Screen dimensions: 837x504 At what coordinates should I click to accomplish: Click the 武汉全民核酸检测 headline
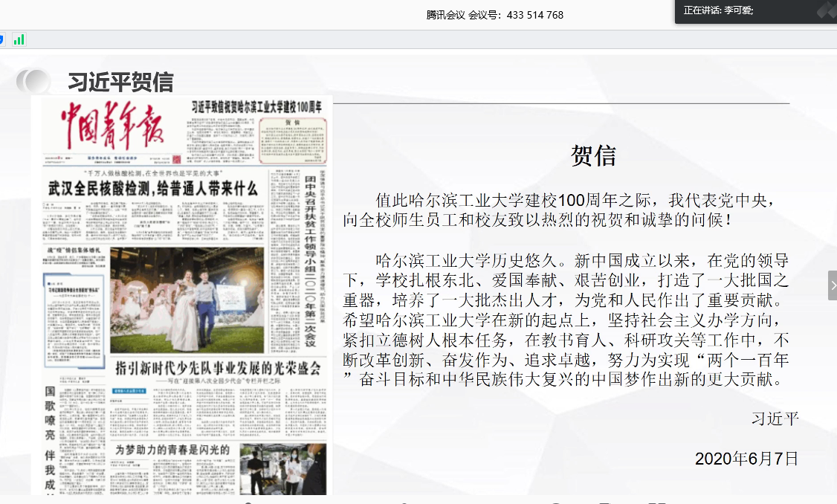(152, 190)
